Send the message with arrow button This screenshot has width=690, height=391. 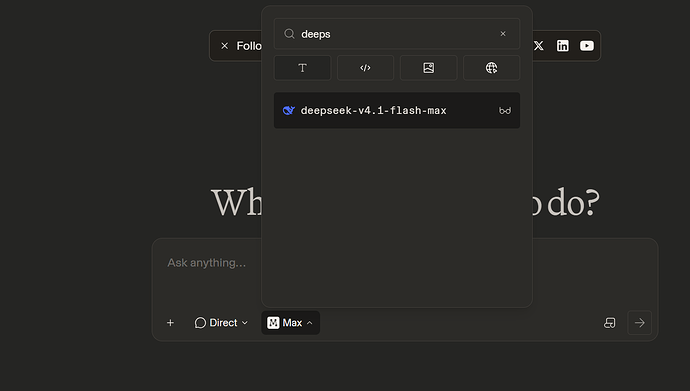639,323
